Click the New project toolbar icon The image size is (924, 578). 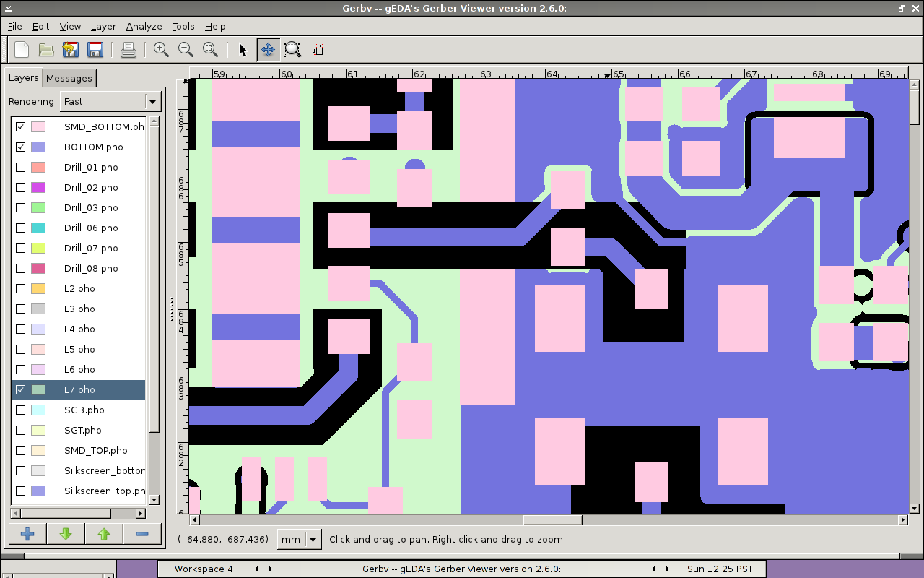[22, 50]
